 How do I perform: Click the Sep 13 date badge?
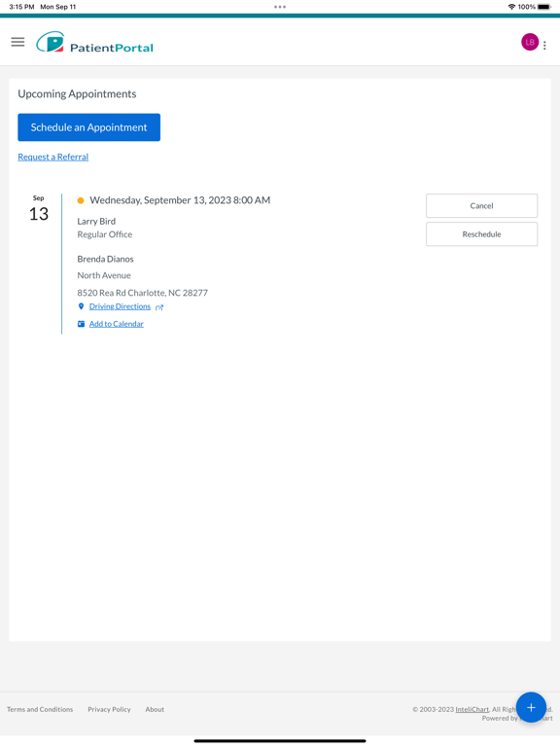click(39, 209)
